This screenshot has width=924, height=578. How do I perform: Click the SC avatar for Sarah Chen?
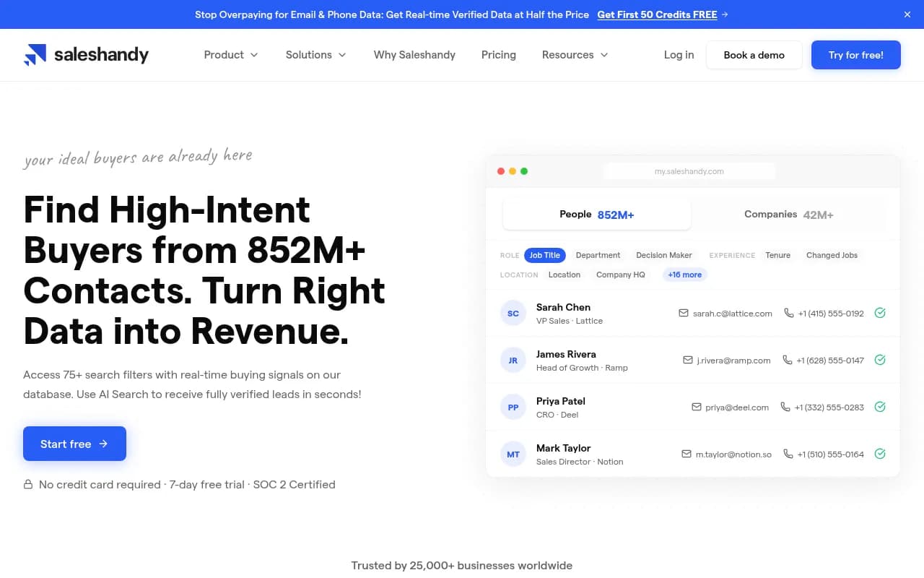[513, 314]
